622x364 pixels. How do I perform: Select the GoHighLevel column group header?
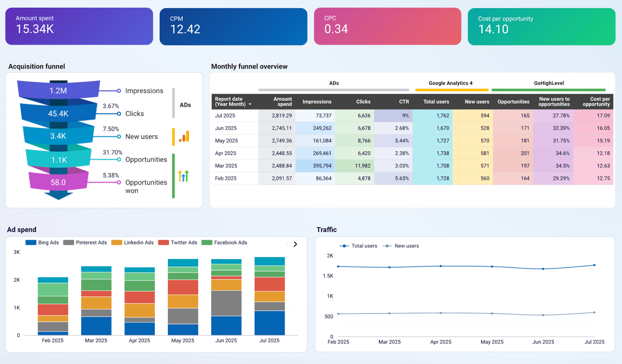pos(549,83)
